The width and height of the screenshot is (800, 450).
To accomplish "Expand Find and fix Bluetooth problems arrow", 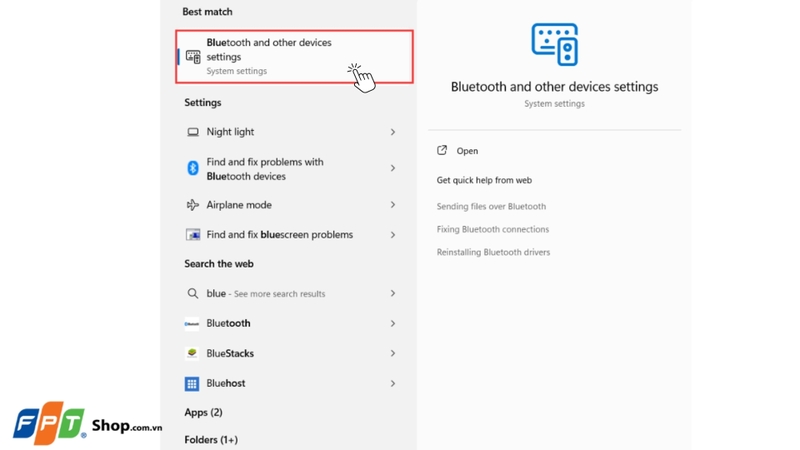I will (393, 168).
